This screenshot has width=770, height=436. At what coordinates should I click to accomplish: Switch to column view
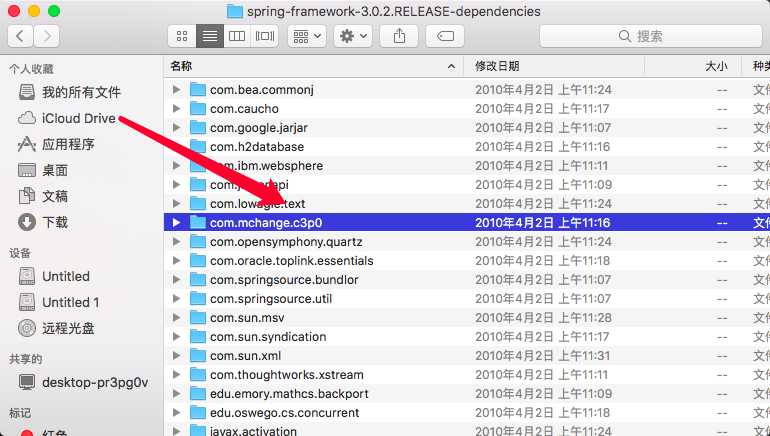(x=237, y=36)
